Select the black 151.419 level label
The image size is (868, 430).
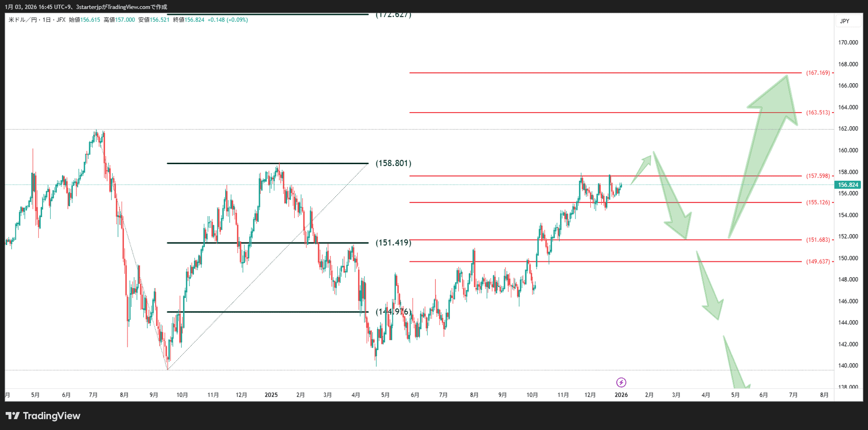[x=393, y=243]
